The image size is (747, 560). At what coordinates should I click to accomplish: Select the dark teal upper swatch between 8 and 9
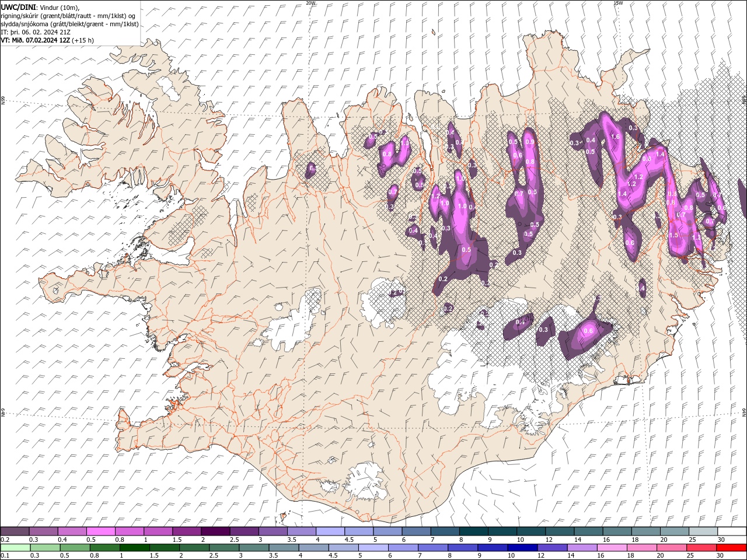[x=473, y=531]
